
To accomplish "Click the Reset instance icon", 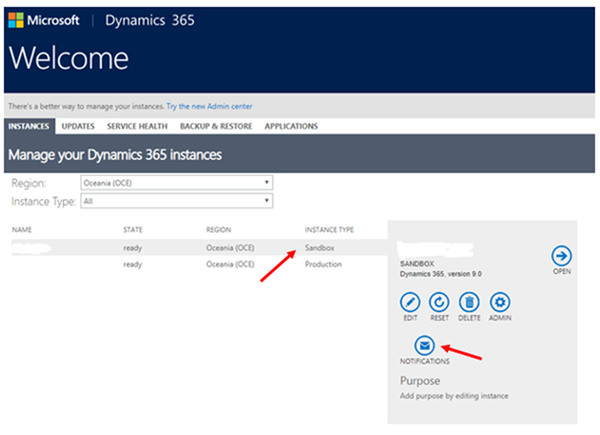I will (439, 302).
